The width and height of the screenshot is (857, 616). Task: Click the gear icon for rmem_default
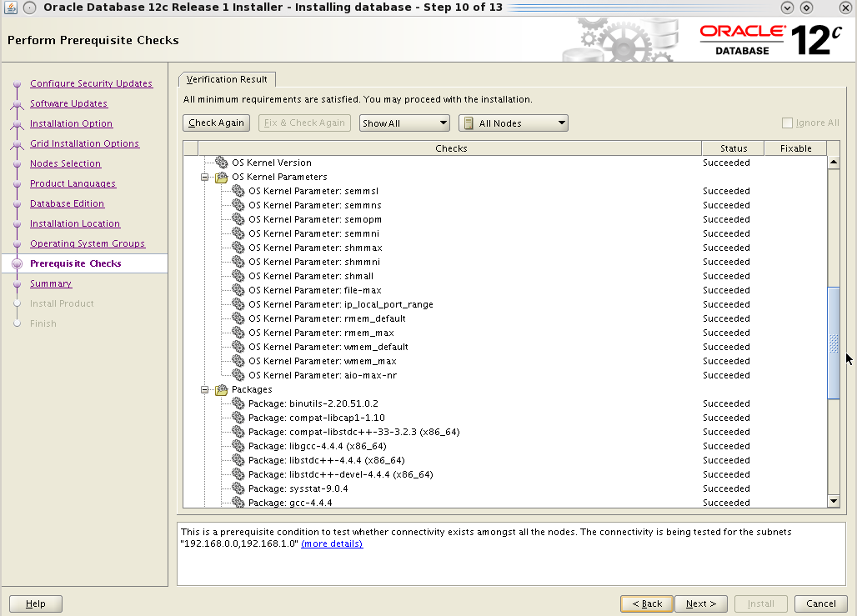click(x=238, y=318)
